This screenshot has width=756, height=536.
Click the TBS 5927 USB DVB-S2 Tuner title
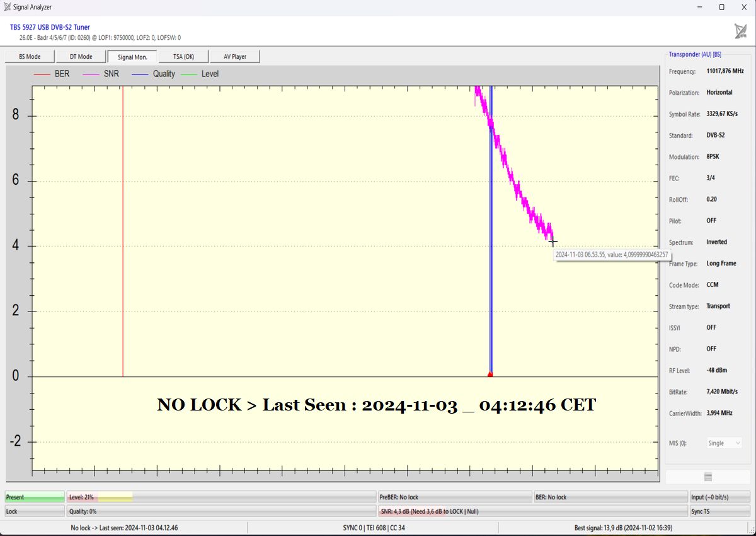click(50, 27)
